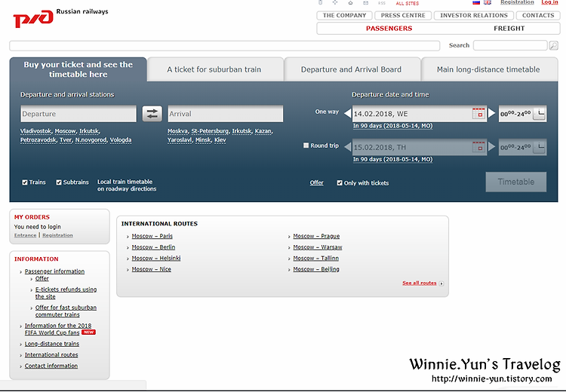566x392 pixels.
Task: Open the Offer link beside Only with tickets
Action: [316, 183]
